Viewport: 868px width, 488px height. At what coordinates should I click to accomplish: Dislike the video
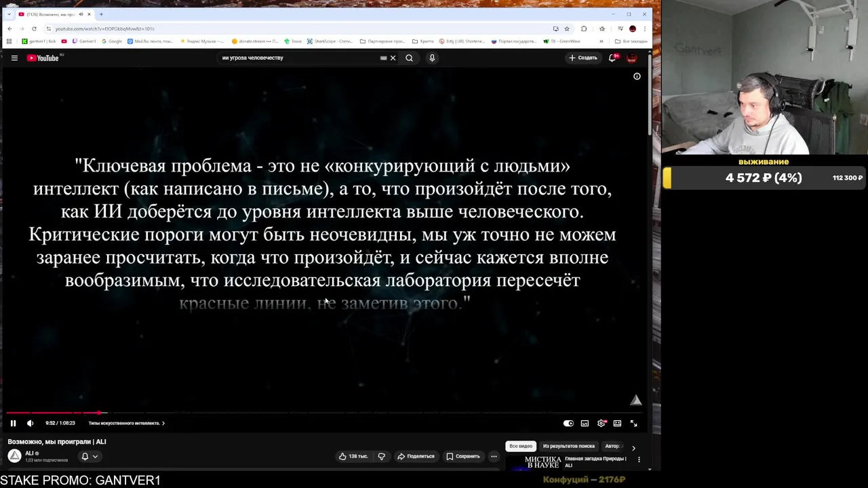[x=381, y=456]
